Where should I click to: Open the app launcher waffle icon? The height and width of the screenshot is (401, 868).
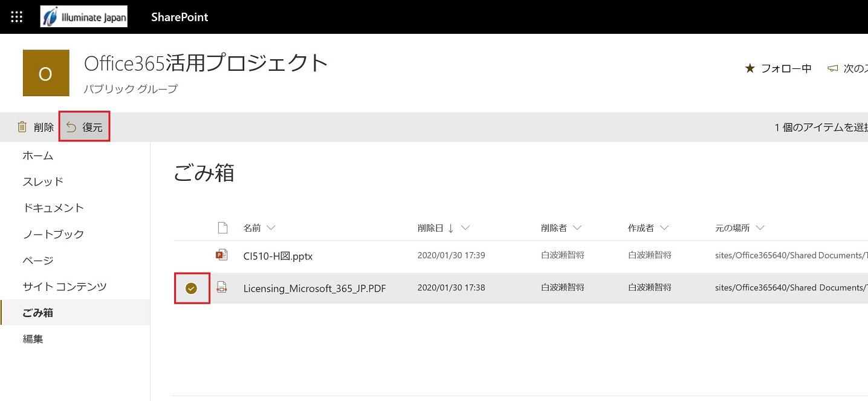click(16, 17)
